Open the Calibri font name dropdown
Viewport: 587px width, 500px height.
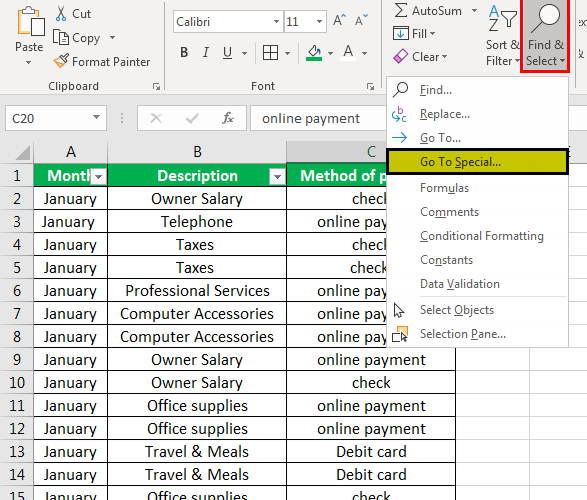(x=276, y=21)
